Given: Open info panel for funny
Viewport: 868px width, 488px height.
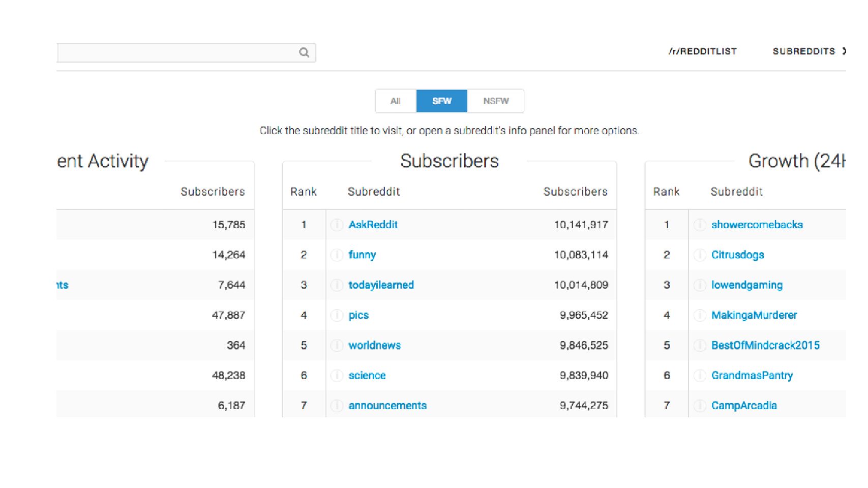Looking at the screenshot, I should pos(337,255).
